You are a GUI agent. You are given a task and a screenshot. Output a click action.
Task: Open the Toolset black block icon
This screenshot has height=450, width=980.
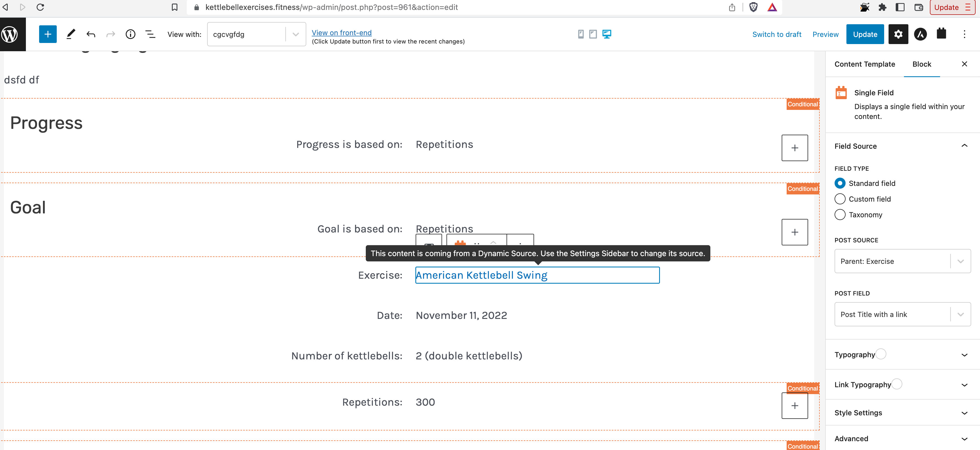coord(941,34)
